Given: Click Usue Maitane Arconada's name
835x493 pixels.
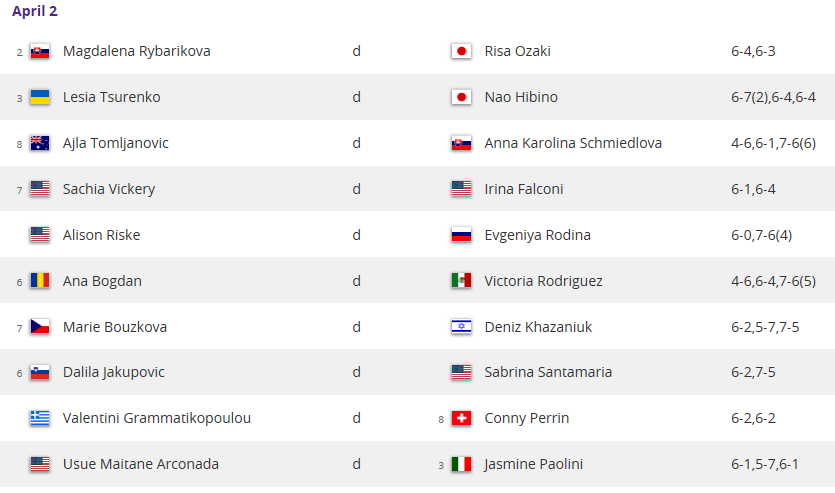Looking at the screenshot, I should (141, 464).
